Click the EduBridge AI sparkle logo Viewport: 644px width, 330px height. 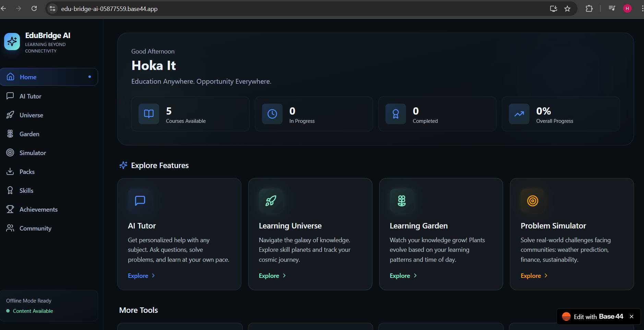[x=12, y=42]
